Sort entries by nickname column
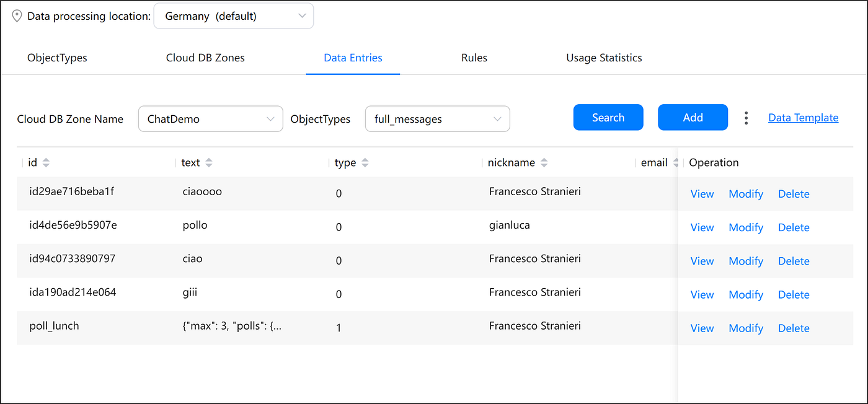Image resolution: width=868 pixels, height=404 pixels. pyautogui.click(x=544, y=163)
